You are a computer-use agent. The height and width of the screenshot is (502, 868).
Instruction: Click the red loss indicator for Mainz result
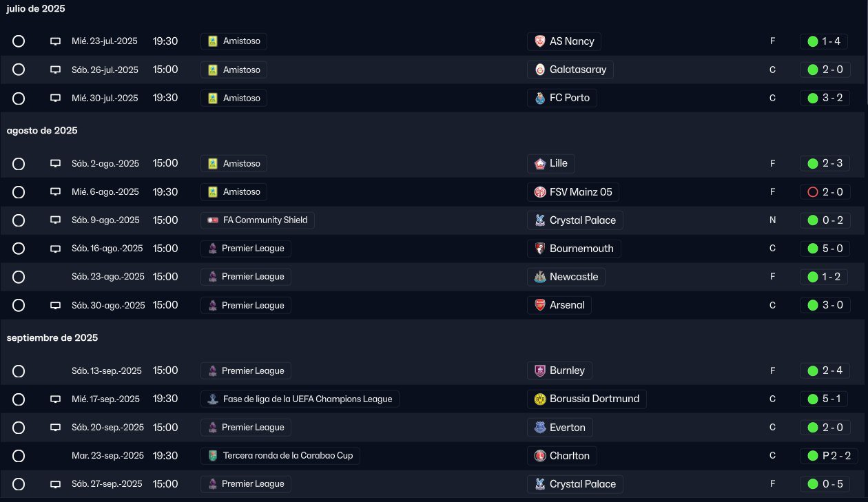pos(812,192)
